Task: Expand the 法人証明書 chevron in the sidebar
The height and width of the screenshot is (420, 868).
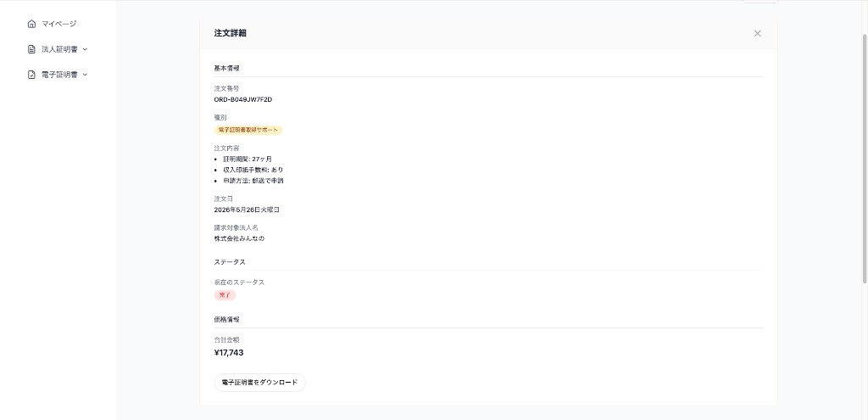Action: pyautogui.click(x=85, y=49)
